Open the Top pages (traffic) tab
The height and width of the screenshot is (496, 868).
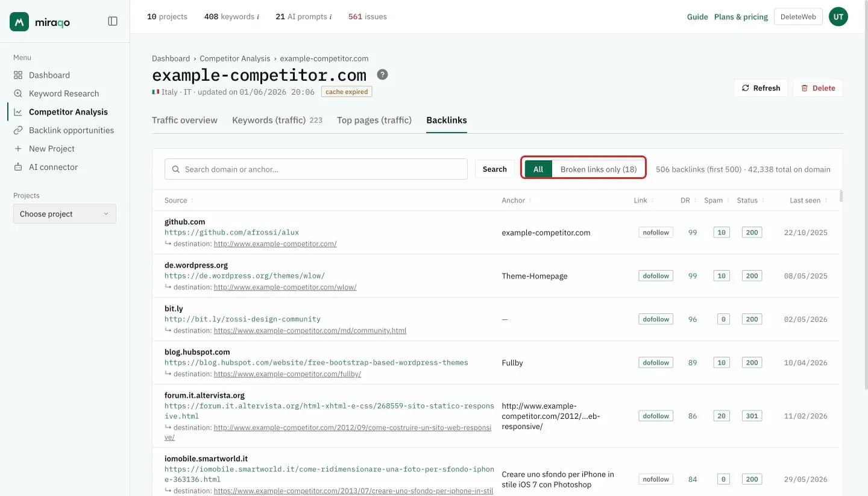pyautogui.click(x=374, y=120)
